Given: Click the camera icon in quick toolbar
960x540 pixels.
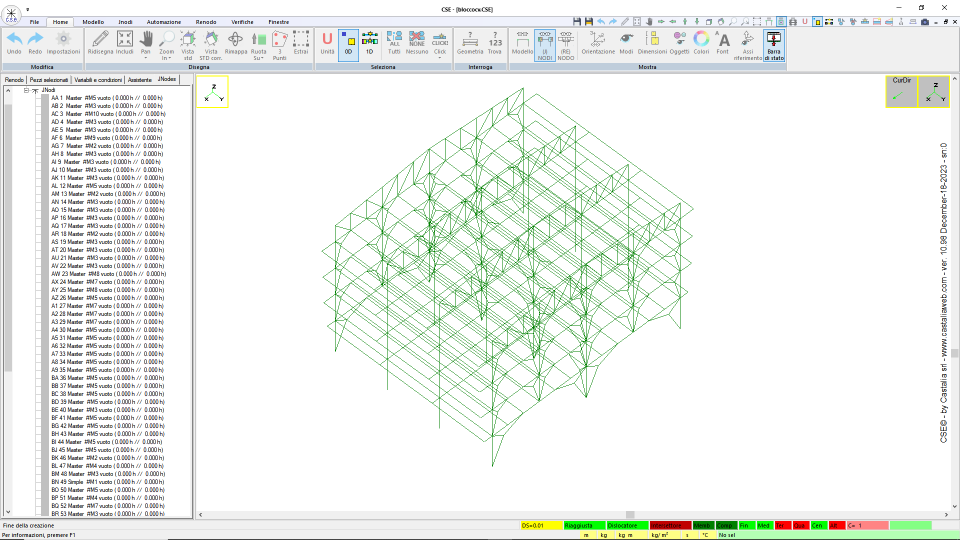Looking at the screenshot, I should click(x=925, y=21).
